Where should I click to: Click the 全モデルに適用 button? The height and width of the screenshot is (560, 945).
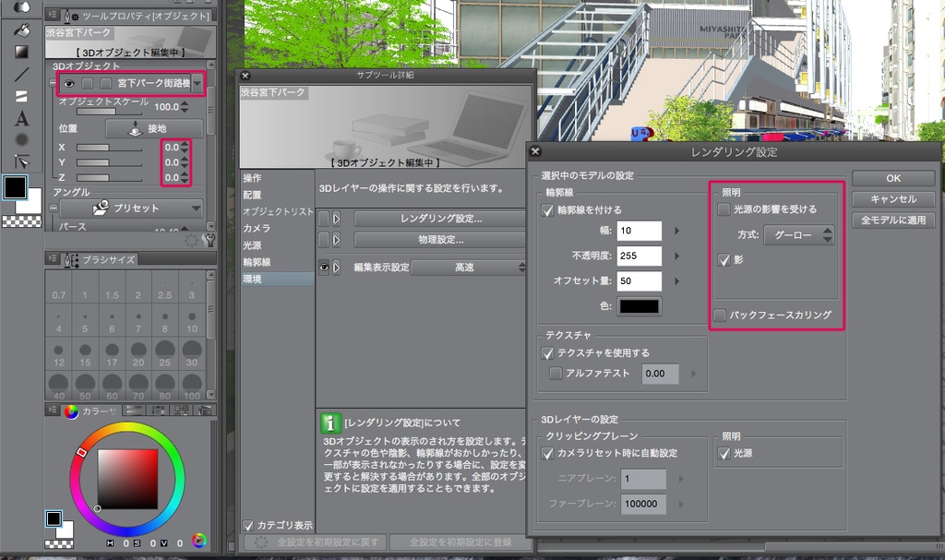891,220
